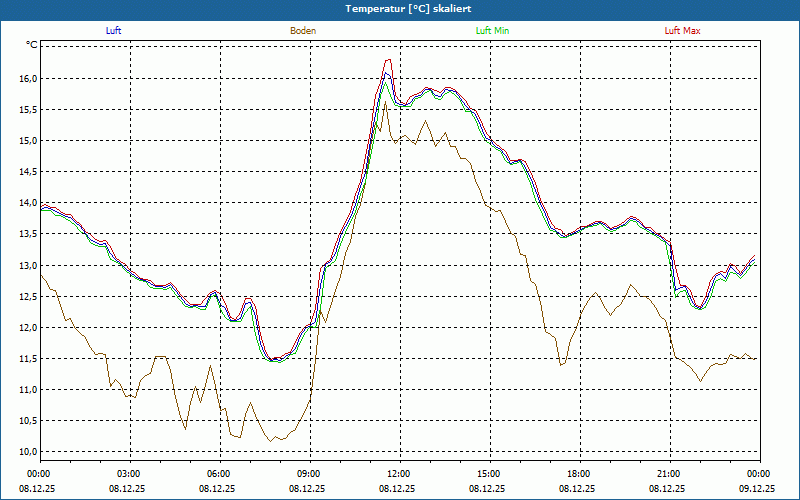Click the red Luft Max curve peak
Viewport: 800px width, 500px height.
pyautogui.click(x=388, y=60)
